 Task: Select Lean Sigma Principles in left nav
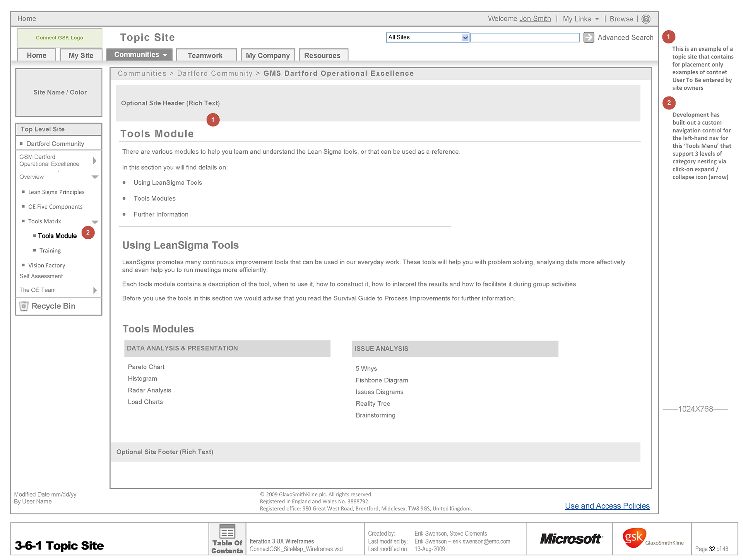56,192
